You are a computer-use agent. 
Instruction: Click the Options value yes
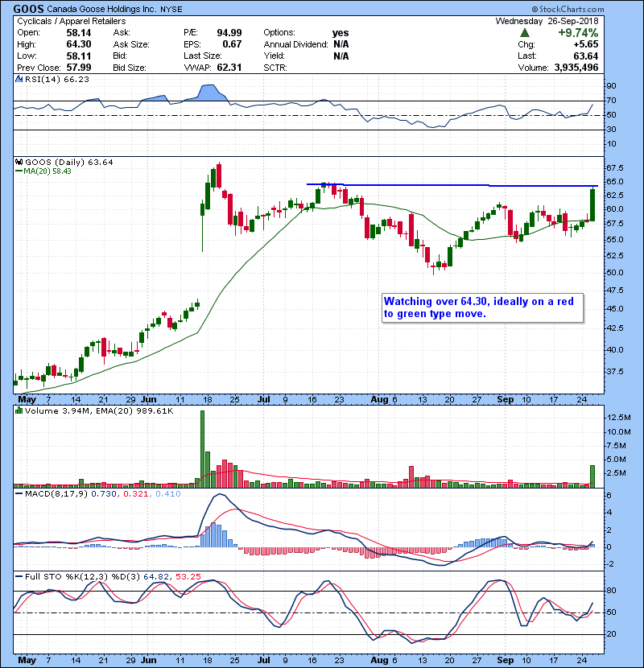click(x=341, y=33)
